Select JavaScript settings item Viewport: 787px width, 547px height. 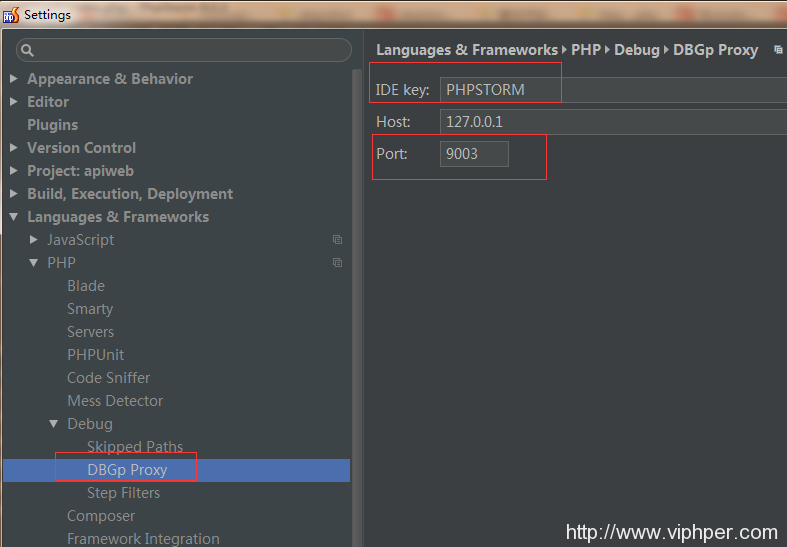click(x=81, y=240)
